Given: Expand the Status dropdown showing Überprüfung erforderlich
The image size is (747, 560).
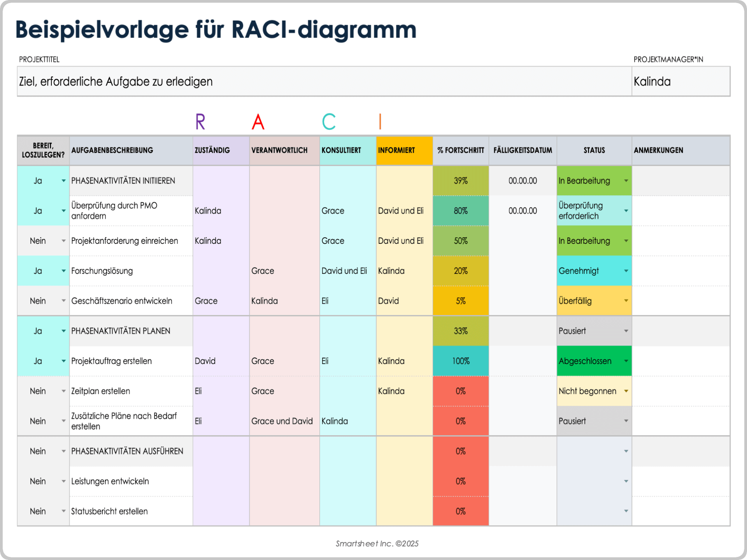Looking at the screenshot, I should pyautogui.click(x=626, y=210).
